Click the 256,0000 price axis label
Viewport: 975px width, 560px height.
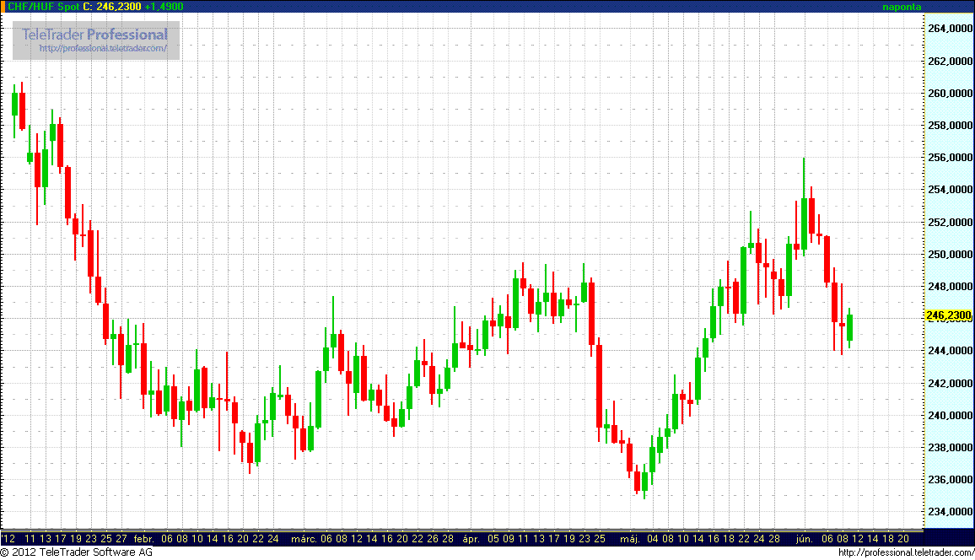(x=950, y=158)
